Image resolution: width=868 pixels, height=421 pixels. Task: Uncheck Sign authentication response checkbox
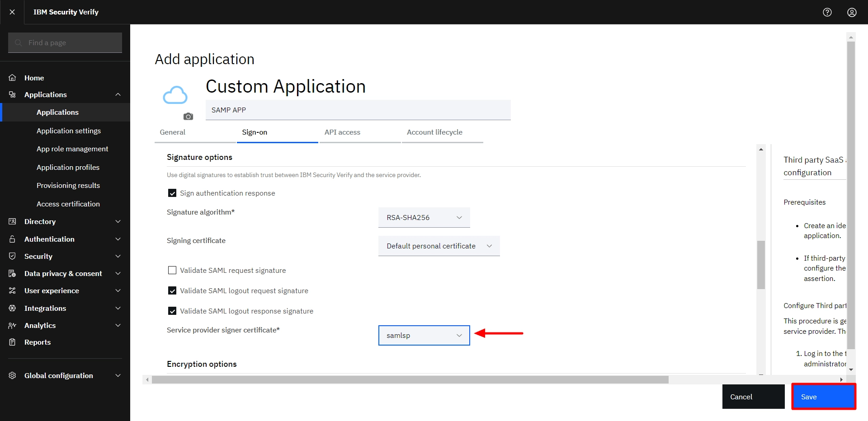172,193
